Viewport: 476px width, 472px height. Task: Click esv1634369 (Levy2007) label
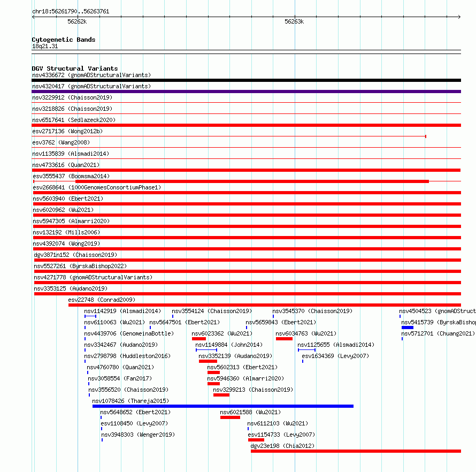335,356
